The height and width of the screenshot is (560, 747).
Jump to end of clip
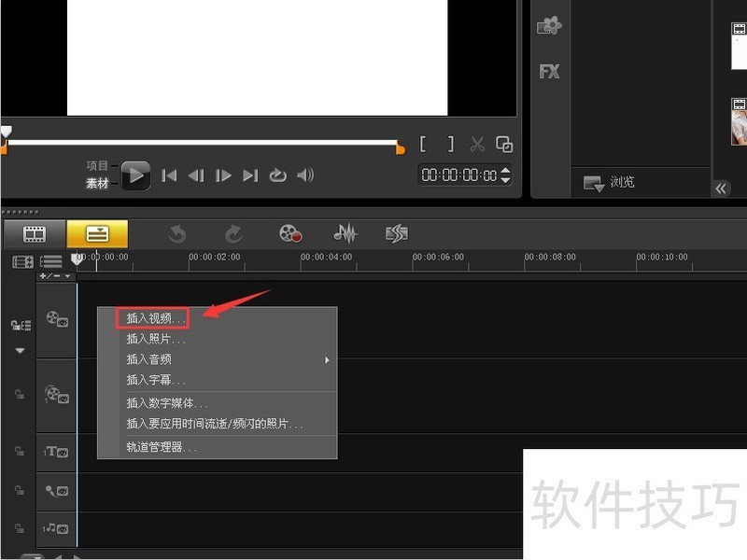point(250,175)
